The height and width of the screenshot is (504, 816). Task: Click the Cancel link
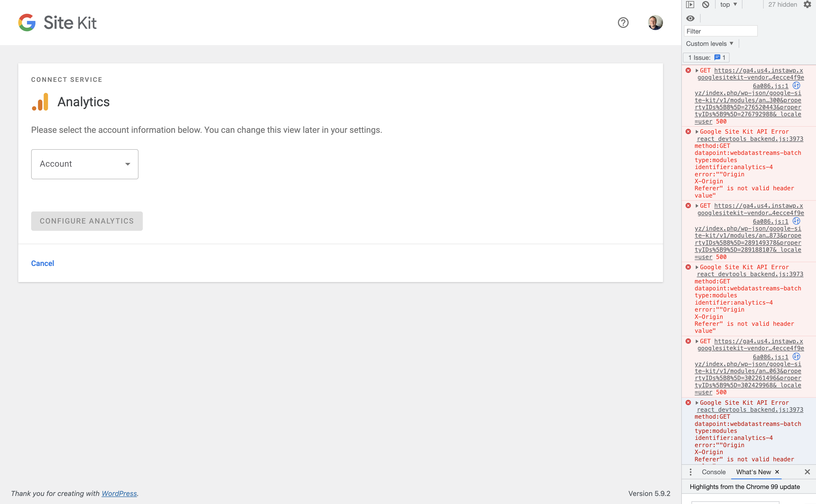pyautogui.click(x=42, y=263)
